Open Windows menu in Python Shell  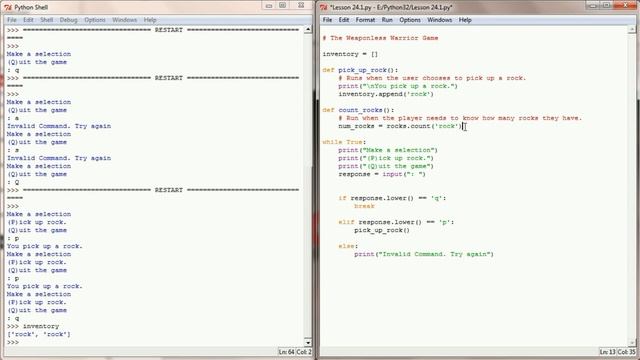(124, 20)
